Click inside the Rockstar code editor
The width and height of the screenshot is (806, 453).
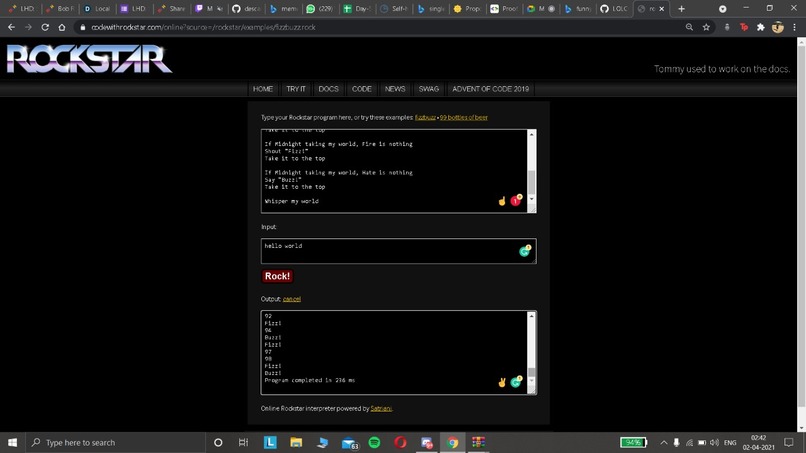394,171
